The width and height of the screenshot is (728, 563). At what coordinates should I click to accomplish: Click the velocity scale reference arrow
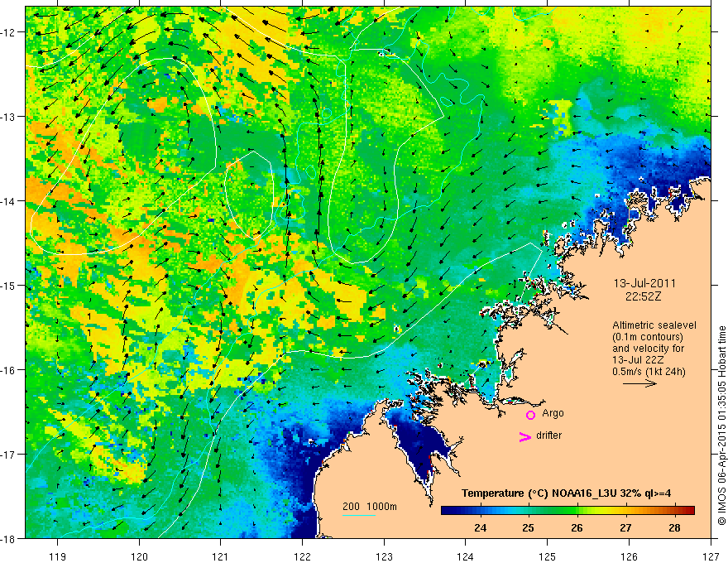[639, 383]
